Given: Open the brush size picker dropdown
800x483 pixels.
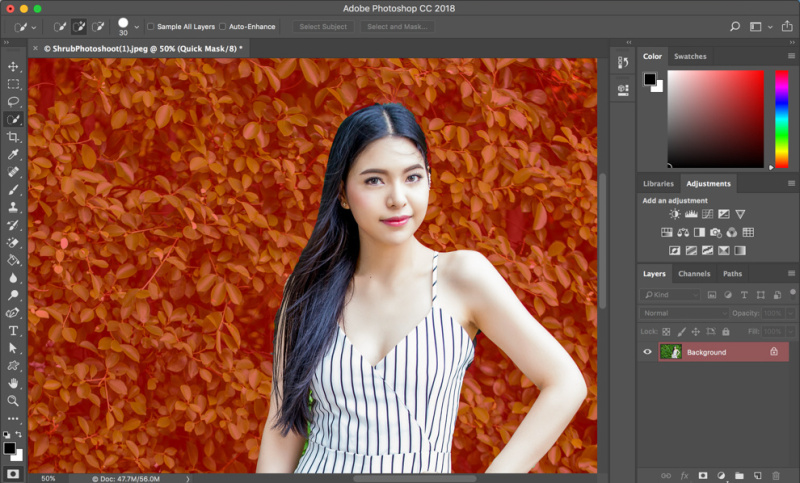Looking at the screenshot, I should click(136, 27).
